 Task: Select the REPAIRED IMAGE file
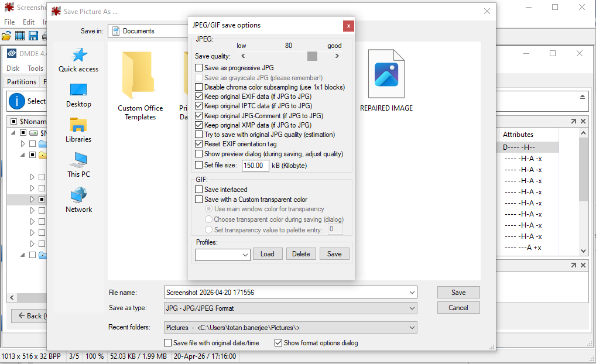click(386, 81)
